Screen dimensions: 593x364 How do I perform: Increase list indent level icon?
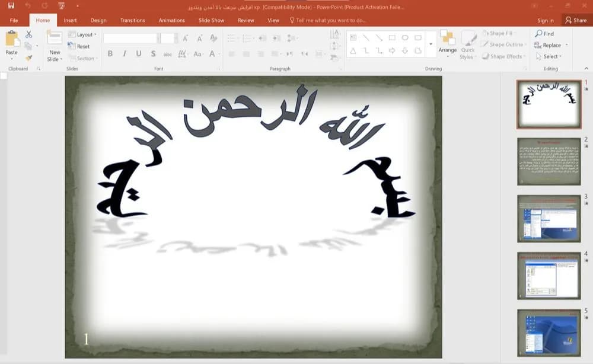pyautogui.click(x=277, y=38)
